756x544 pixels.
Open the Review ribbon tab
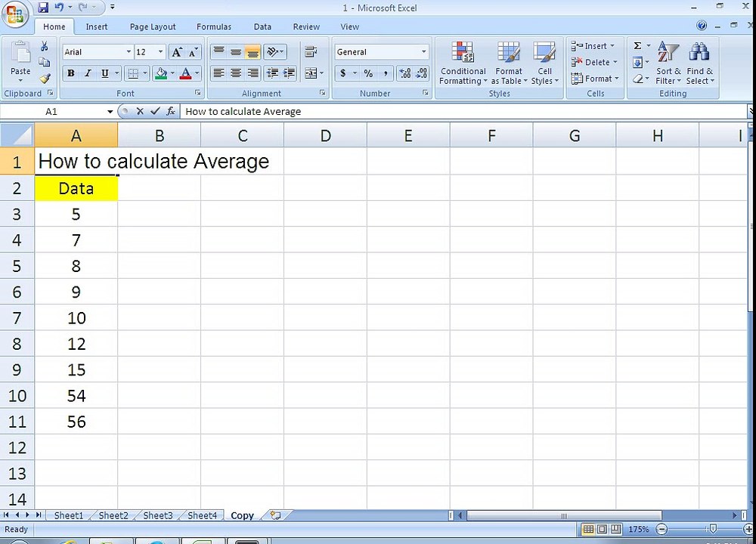[306, 27]
